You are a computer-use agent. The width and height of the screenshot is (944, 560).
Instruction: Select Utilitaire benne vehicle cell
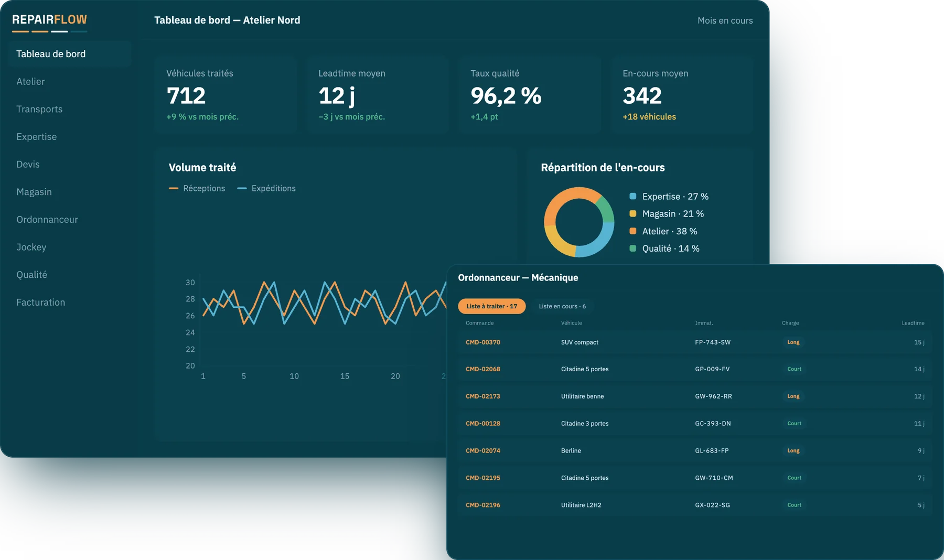point(582,396)
